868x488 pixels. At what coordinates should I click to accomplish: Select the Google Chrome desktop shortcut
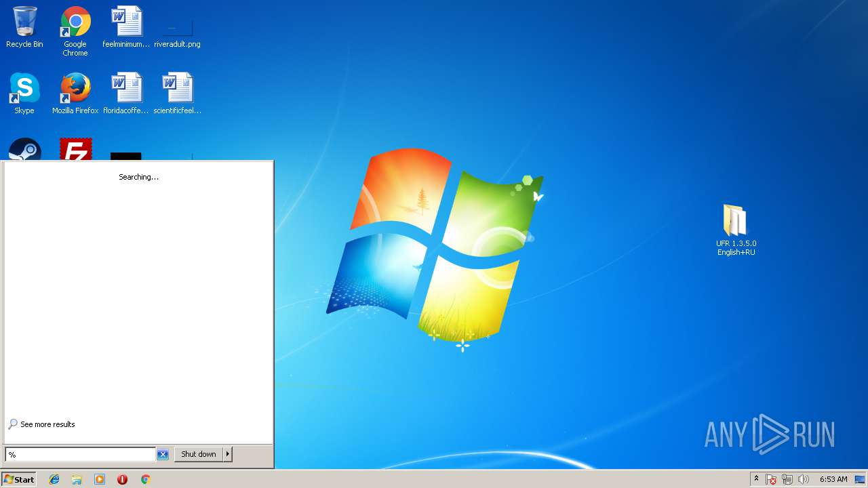(75, 31)
